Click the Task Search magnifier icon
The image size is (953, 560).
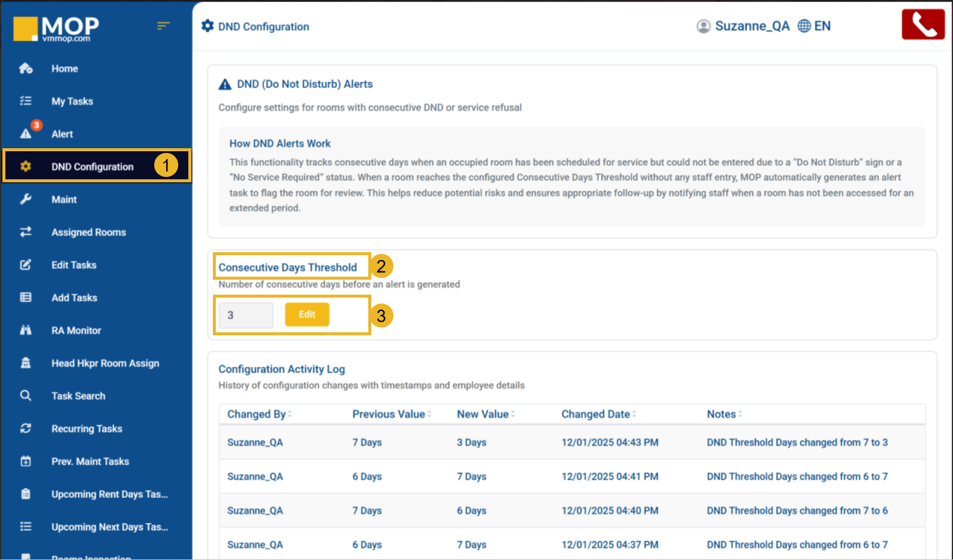pos(26,396)
